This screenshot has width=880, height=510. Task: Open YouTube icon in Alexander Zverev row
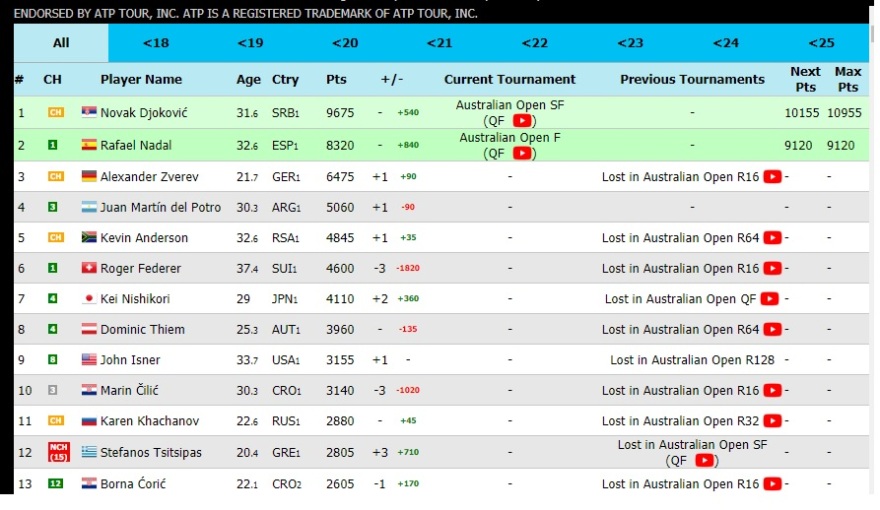click(x=772, y=177)
